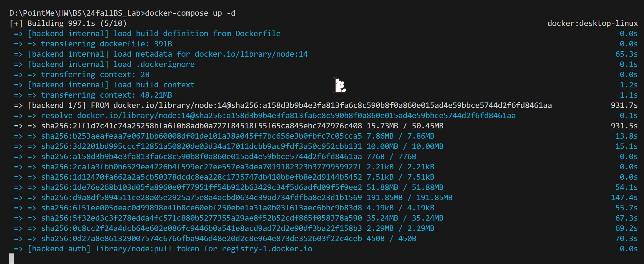Click the docker.io/library/node:14 metadata text

pyautogui.click(x=251, y=54)
